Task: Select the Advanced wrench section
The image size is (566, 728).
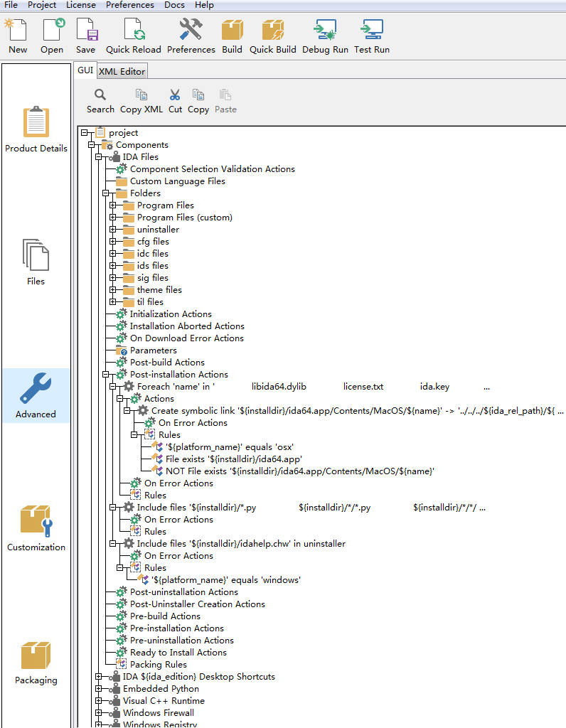Action: [36, 395]
